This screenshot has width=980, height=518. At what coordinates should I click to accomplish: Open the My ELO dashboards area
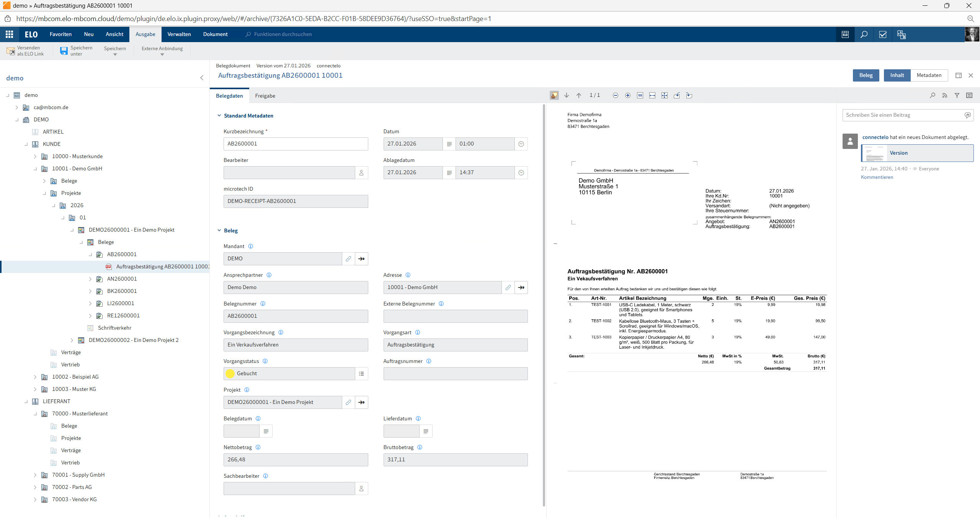click(902, 34)
